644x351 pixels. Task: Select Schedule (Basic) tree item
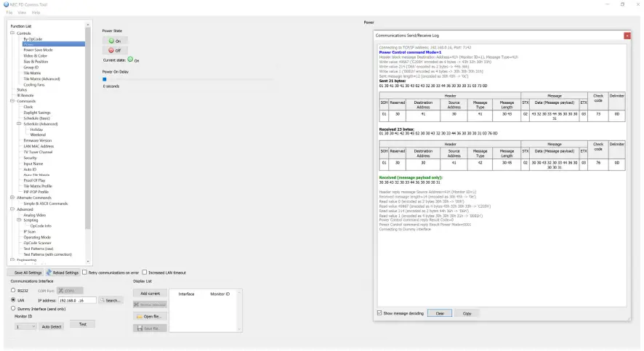point(36,118)
